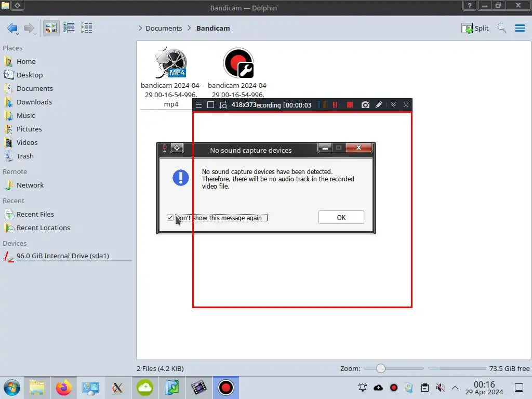Open Dolphin hamburger menu
The height and width of the screenshot is (399, 532).
tap(520, 28)
